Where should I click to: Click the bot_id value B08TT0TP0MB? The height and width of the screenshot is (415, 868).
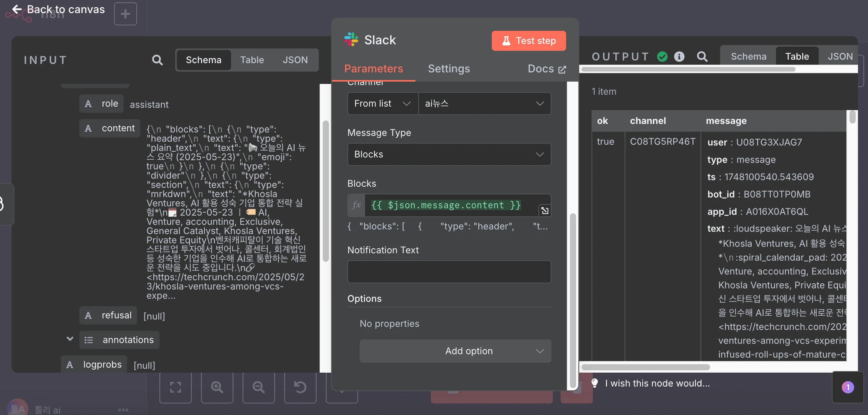pos(777,194)
